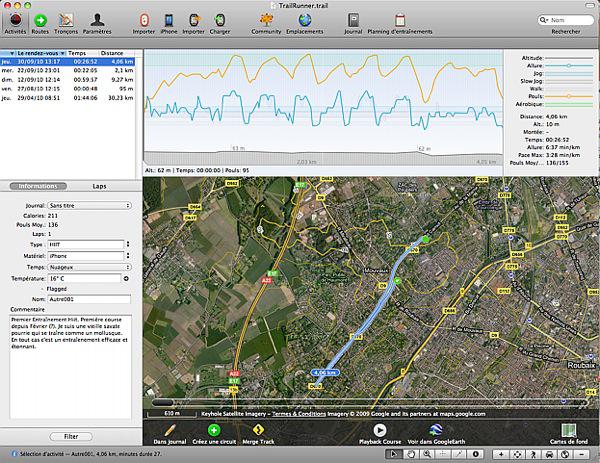Toggle the Altitude graph line
This screenshot has height=463, width=600.
coord(570,59)
